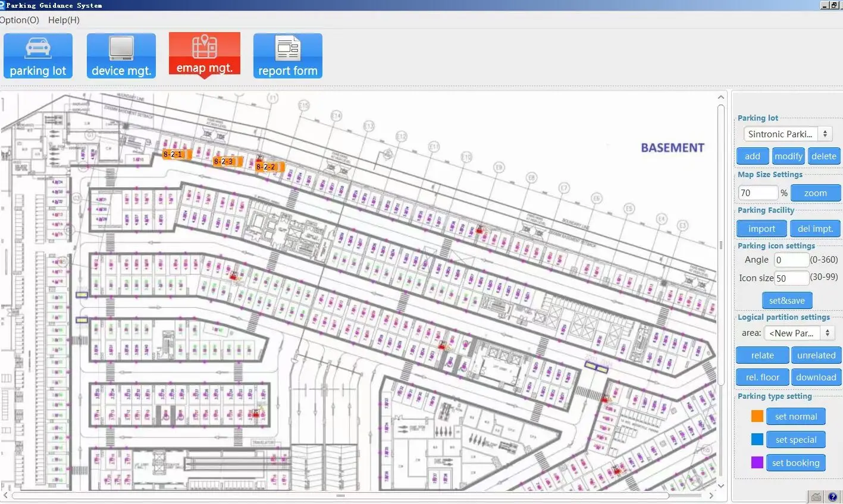Open device mgt. from the toolbar

(x=121, y=55)
